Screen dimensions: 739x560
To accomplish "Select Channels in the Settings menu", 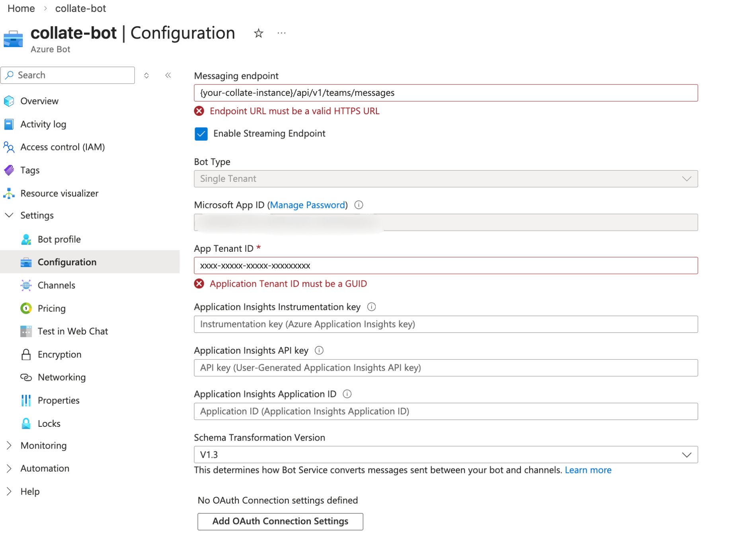I will 57,285.
